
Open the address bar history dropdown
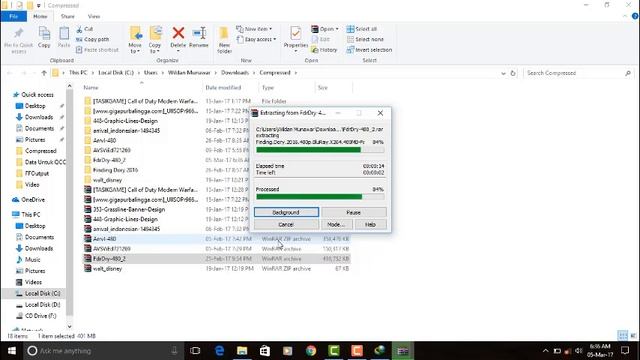(x=503, y=73)
